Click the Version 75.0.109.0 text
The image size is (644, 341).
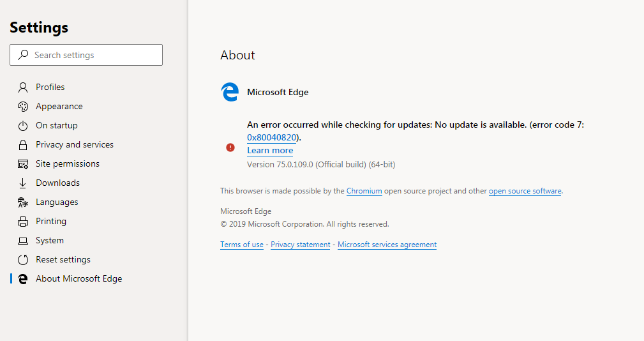click(x=321, y=165)
